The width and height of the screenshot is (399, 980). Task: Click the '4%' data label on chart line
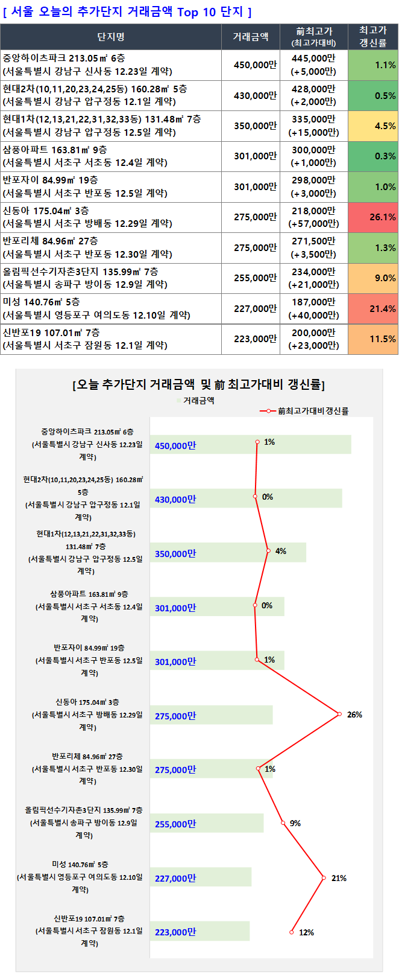point(281,552)
